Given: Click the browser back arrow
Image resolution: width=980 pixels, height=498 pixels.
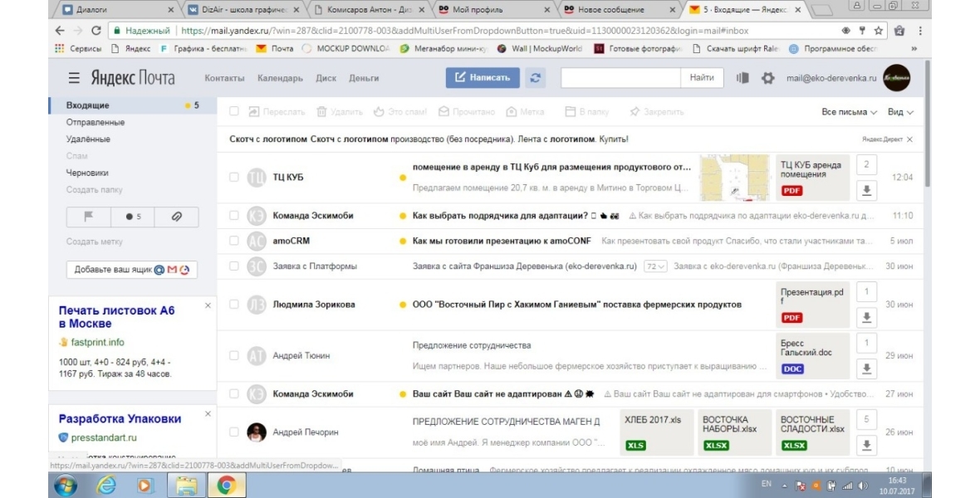Looking at the screenshot, I should click(60, 31).
